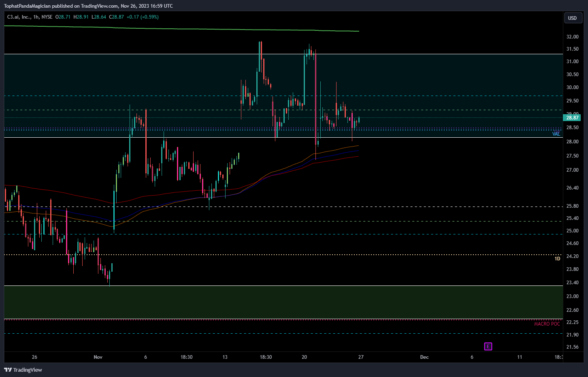
Task: Click the VAL line label
Action: tap(556, 134)
